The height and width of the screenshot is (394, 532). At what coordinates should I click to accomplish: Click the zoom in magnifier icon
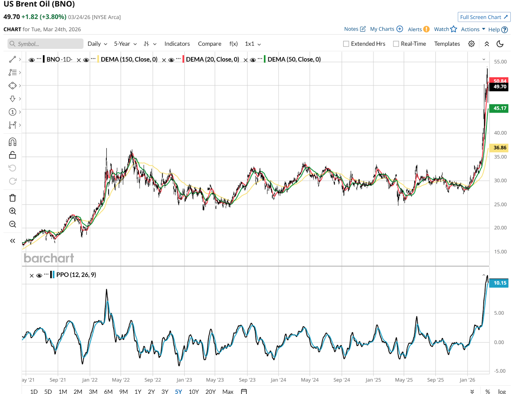(12, 211)
